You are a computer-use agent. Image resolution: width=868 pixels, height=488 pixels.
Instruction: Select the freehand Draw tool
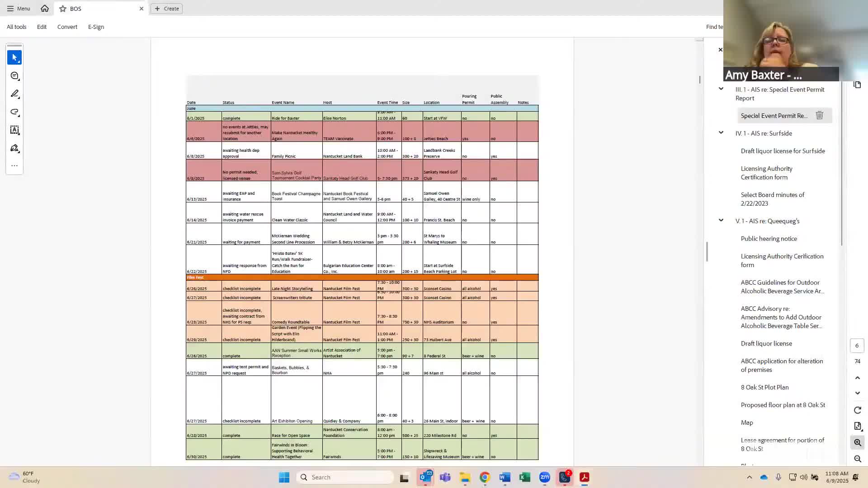pyautogui.click(x=14, y=112)
